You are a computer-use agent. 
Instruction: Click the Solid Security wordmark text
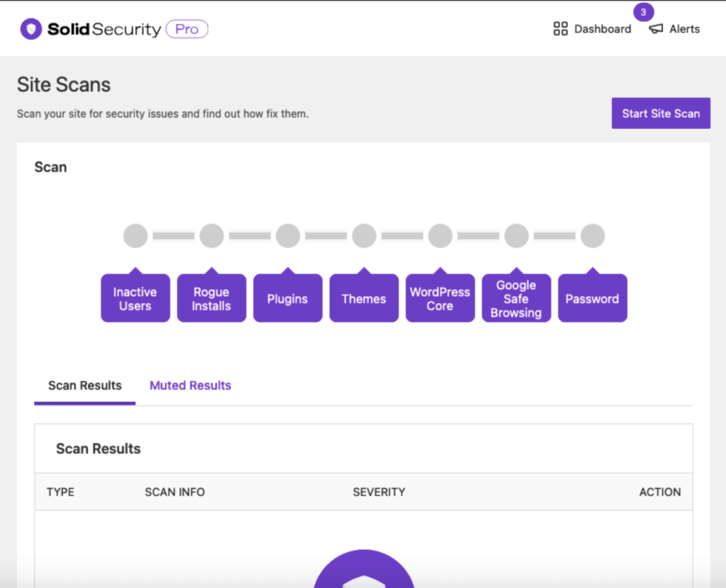(104, 30)
